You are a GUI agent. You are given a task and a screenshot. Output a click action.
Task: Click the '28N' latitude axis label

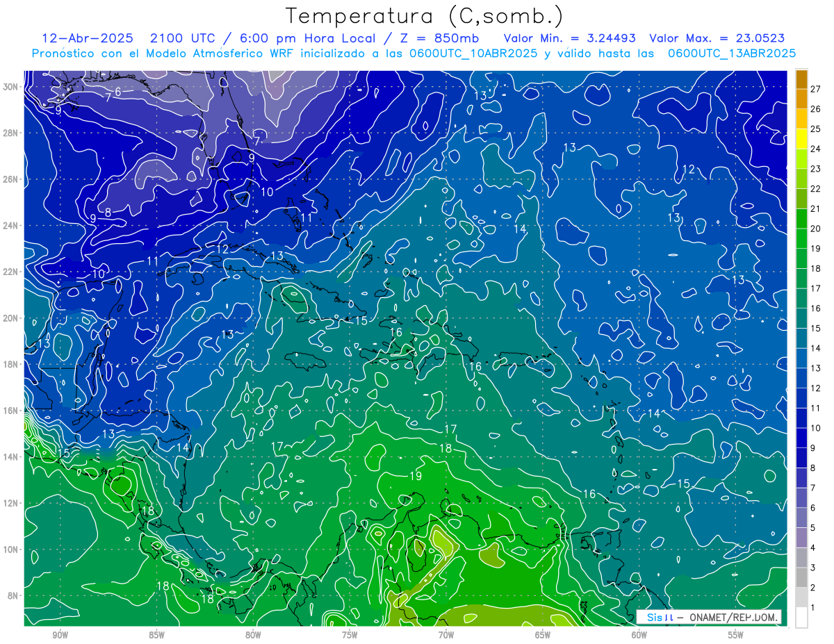[11, 133]
